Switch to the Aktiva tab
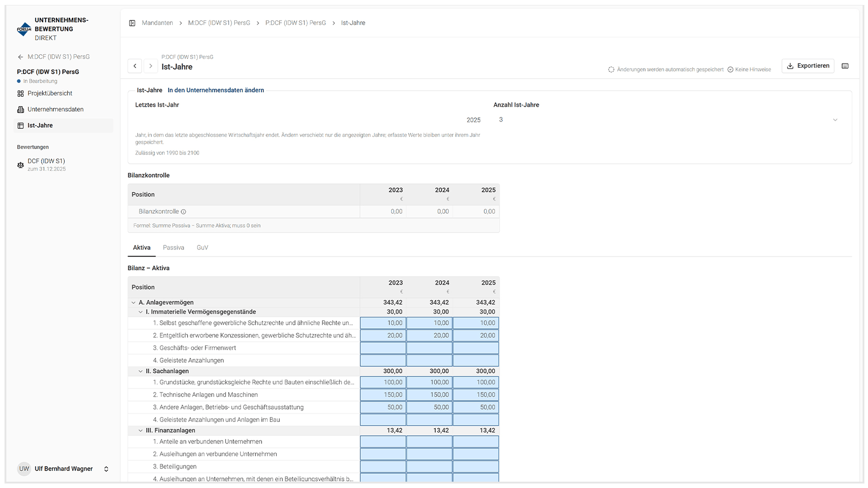The image size is (868, 488). click(142, 248)
